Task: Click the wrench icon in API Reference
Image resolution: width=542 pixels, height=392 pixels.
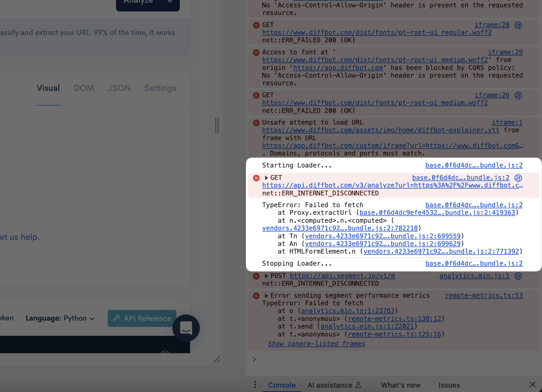Action: (117, 318)
